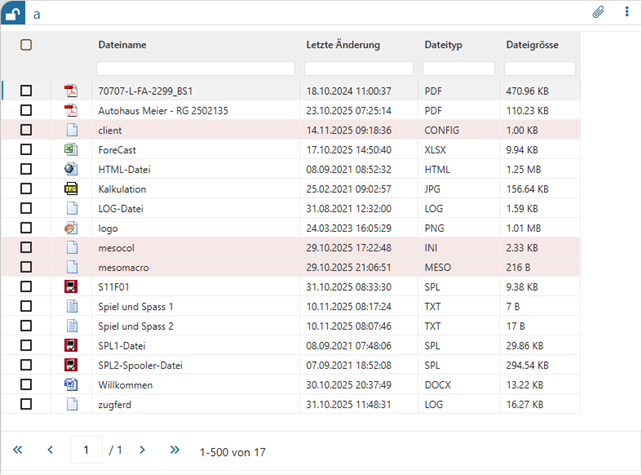Click the Excel icon next to ForeCast
Screen dimensions: 642x475
71,149
